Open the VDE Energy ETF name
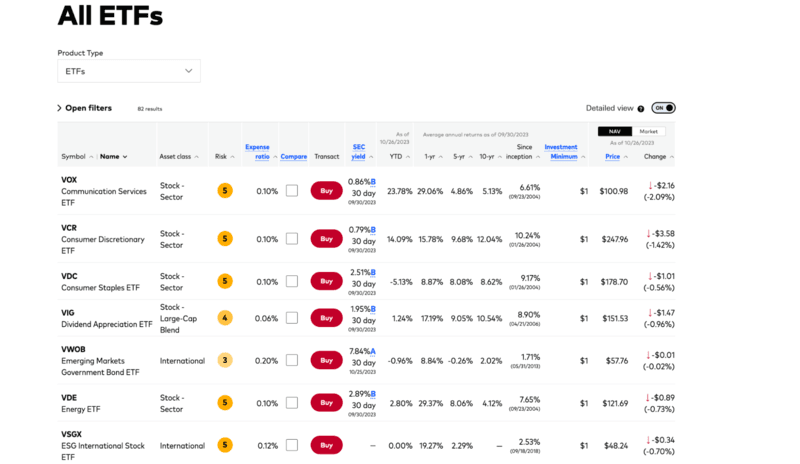This screenshot has height=464, width=800. pyautogui.click(x=81, y=409)
